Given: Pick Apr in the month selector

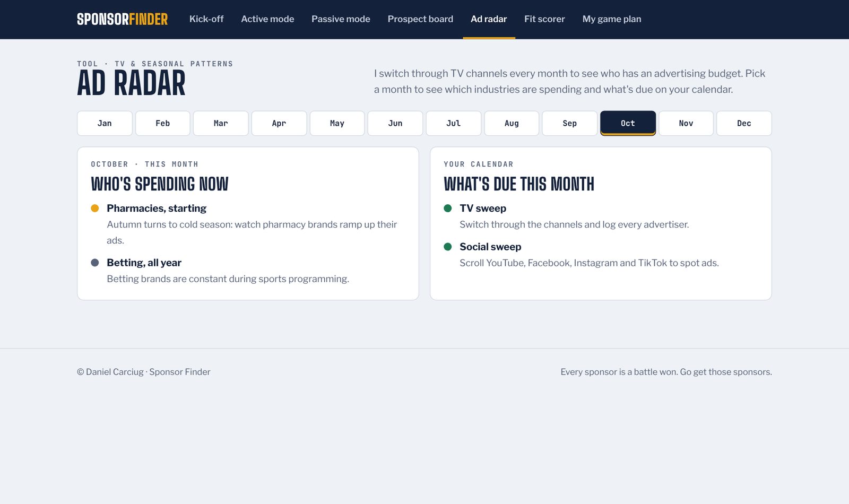Looking at the screenshot, I should [279, 123].
